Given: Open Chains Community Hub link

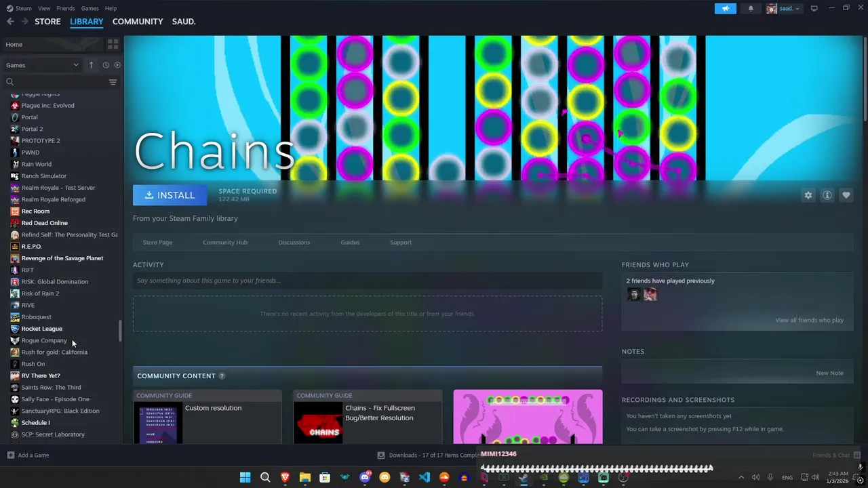Looking at the screenshot, I should tap(225, 243).
